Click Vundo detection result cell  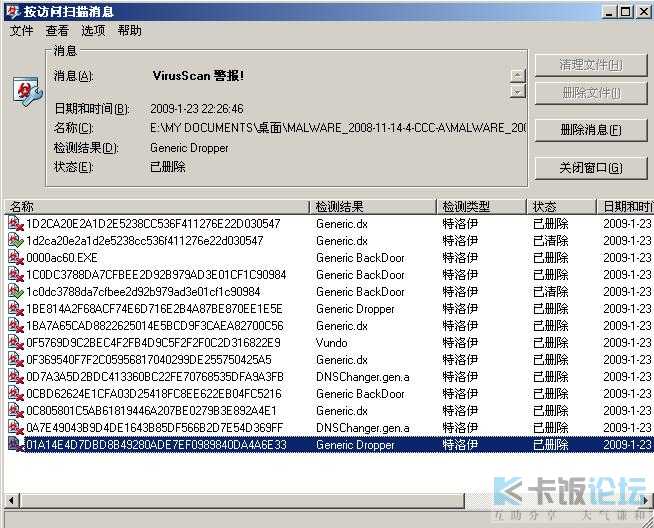(x=332, y=343)
